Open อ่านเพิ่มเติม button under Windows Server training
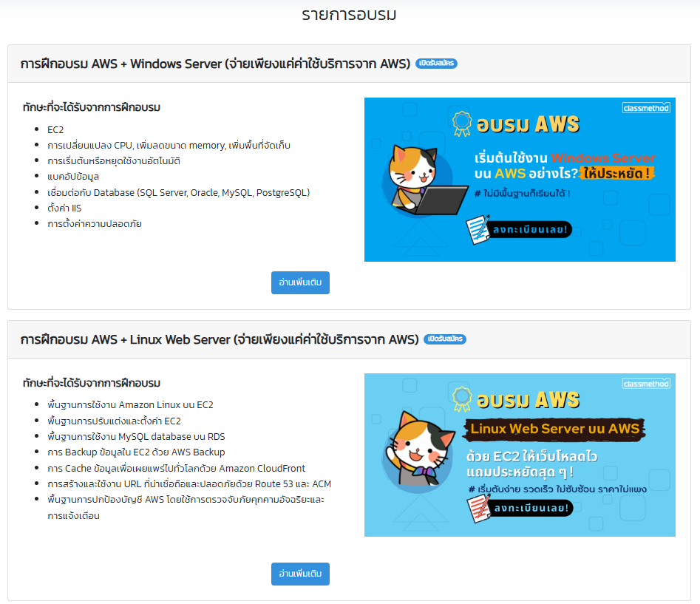Viewport: 700px width, 604px height. tap(300, 282)
